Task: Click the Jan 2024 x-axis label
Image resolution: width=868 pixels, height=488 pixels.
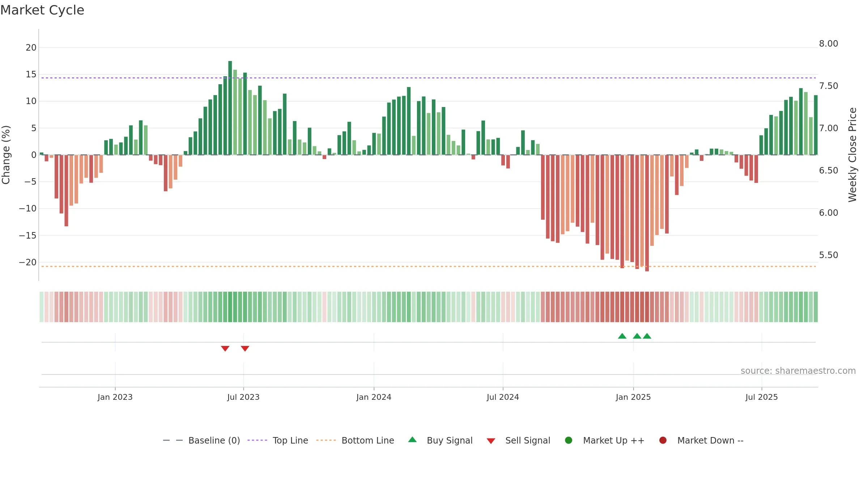Action: coord(374,397)
